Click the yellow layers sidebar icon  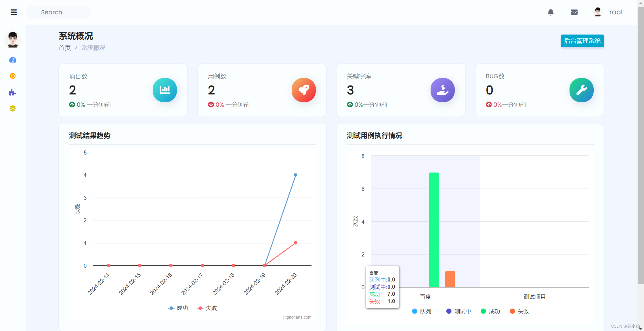click(13, 109)
